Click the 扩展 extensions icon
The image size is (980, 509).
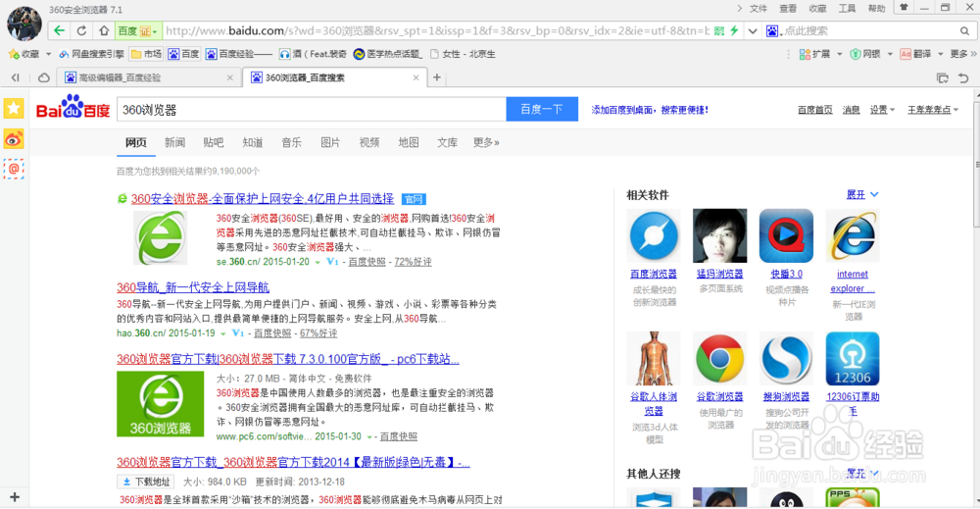tap(805, 54)
